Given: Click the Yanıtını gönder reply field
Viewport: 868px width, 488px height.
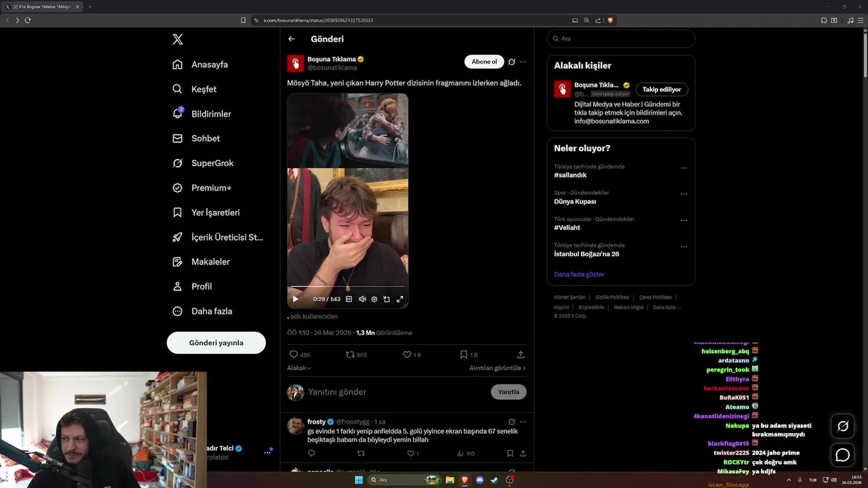Looking at the screenshot, I should pyautogui.click(x=397, y=392).
